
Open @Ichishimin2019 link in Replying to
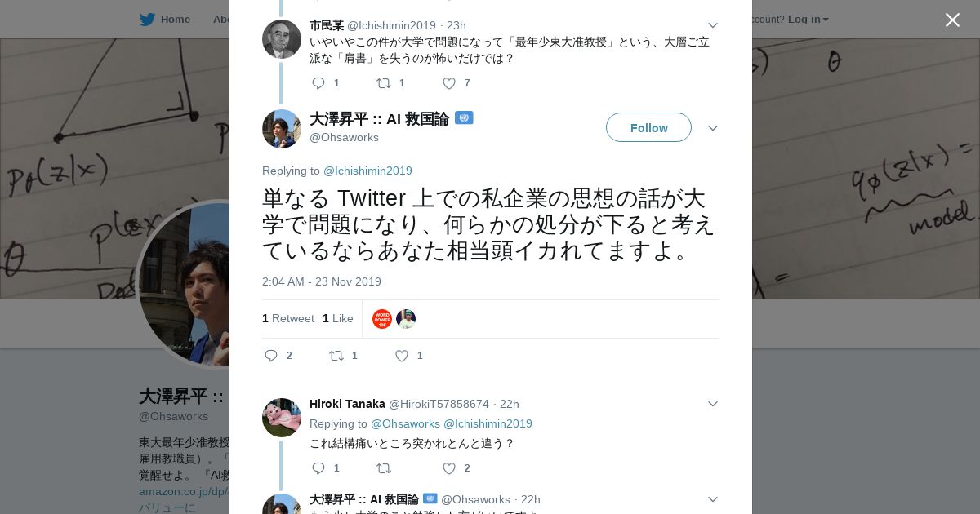click(x=367, y=171)
